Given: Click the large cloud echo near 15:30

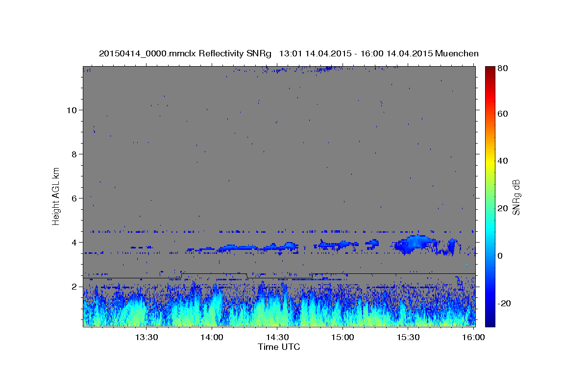Looking at the screenshot, I should [x=416, y=244].
